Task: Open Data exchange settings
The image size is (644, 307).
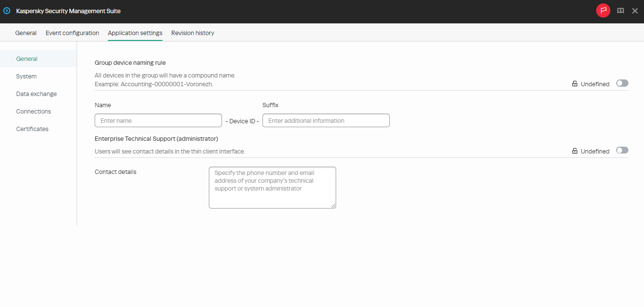Action: (x=36, y=94)
